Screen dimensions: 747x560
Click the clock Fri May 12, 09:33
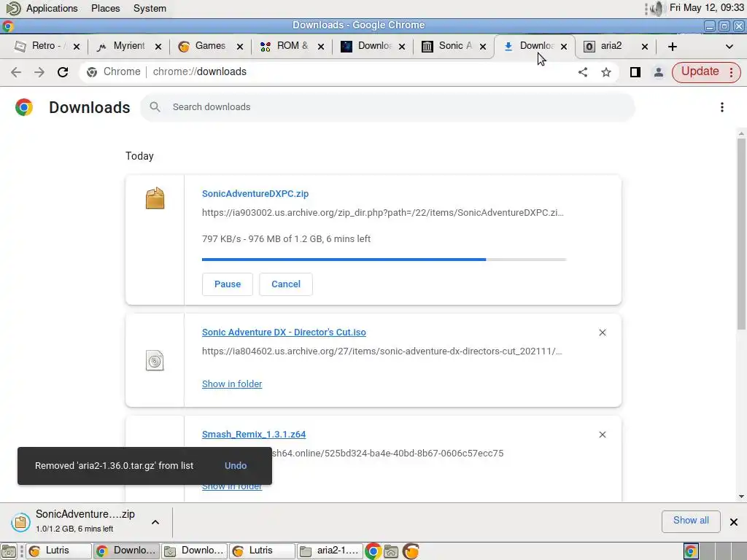pyautogui.click(x=706, y=8)
